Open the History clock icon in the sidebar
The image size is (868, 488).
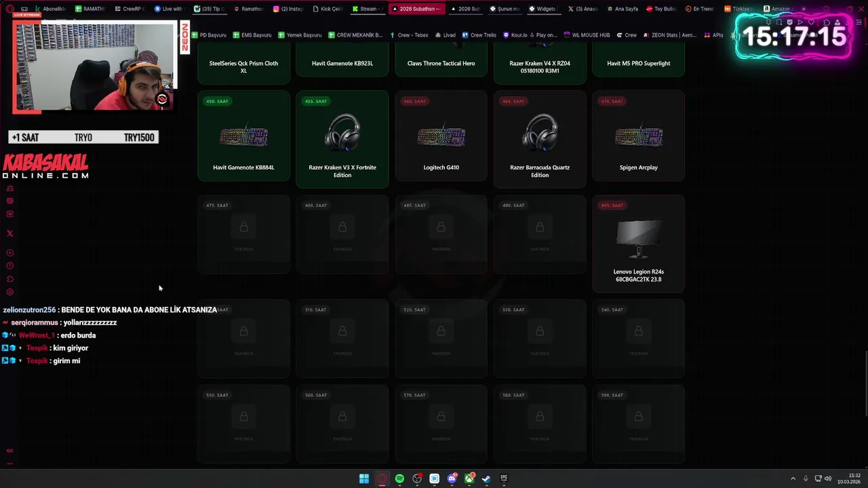click(9, 266)
